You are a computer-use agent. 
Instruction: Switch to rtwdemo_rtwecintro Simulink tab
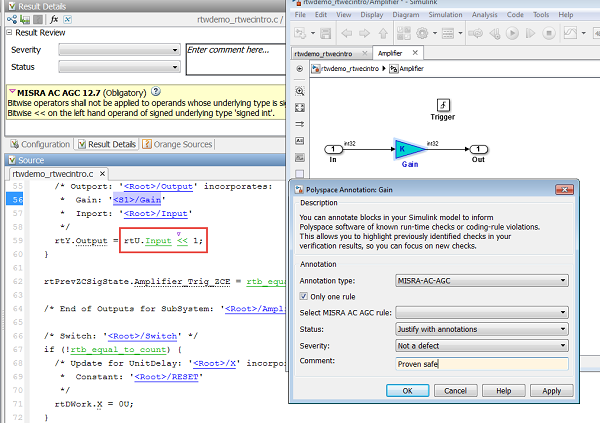pos(323,54)
